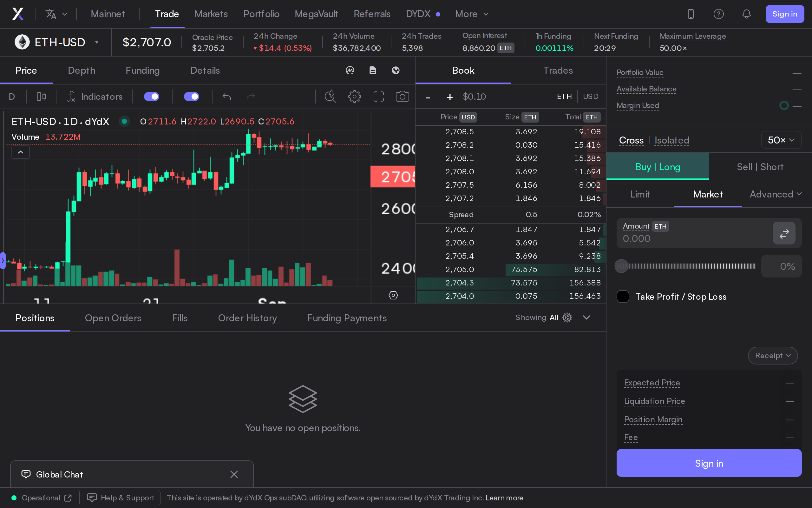Click the top-right Sign in button
Screen dimensions: 812x508
[784, 14]
